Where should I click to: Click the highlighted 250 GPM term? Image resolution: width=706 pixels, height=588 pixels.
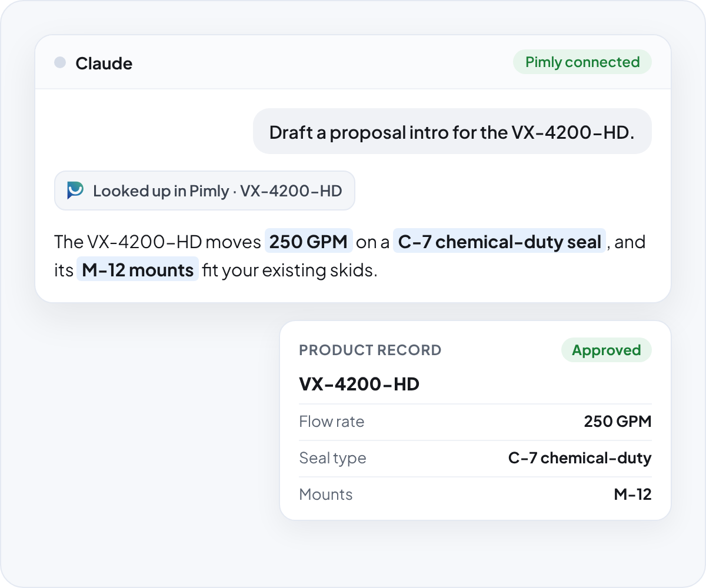[x=309, y=241]
